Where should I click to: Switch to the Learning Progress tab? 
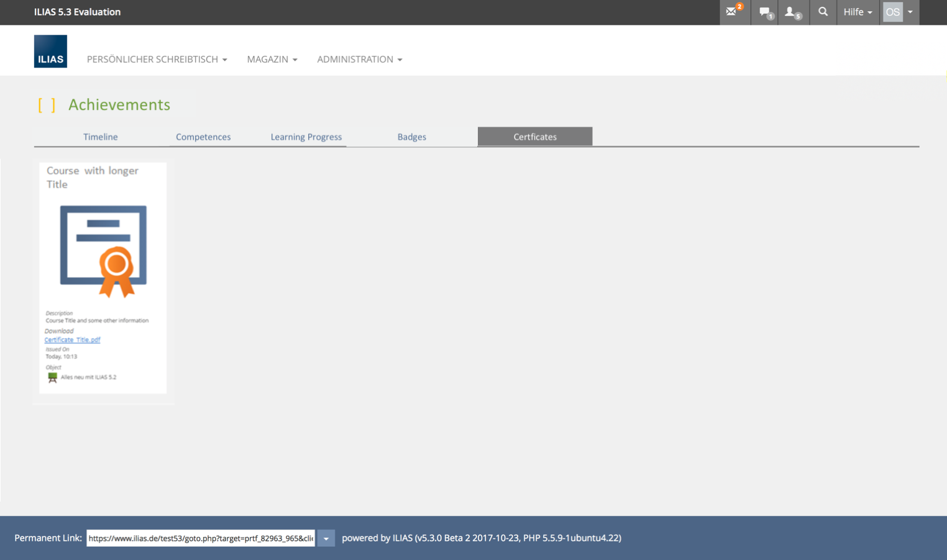click(x=306, y=137)
